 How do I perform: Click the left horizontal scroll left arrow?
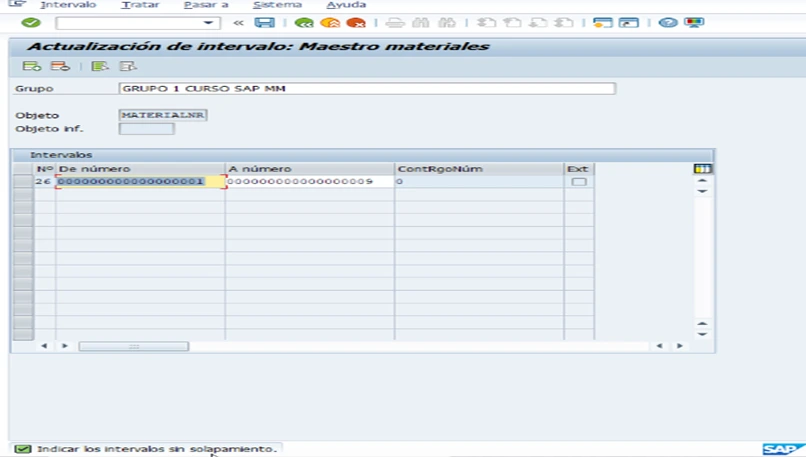pyautogui.click(x=44, y=346)
